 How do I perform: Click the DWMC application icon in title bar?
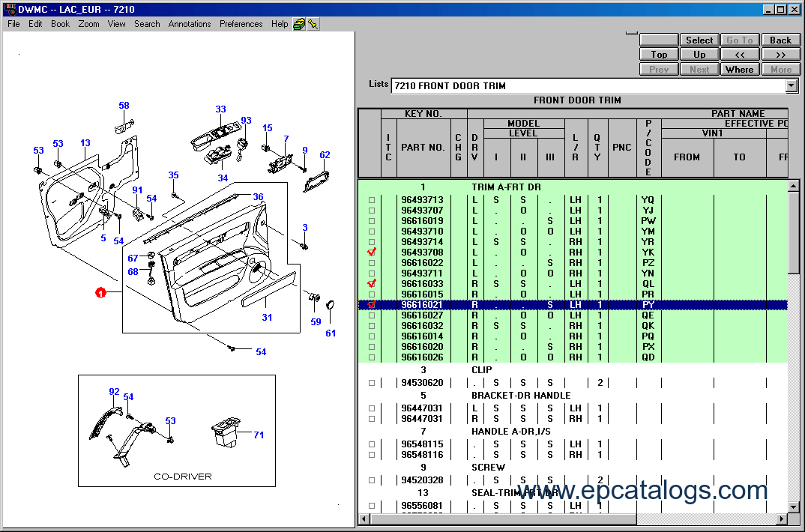[x=10, y=10]
